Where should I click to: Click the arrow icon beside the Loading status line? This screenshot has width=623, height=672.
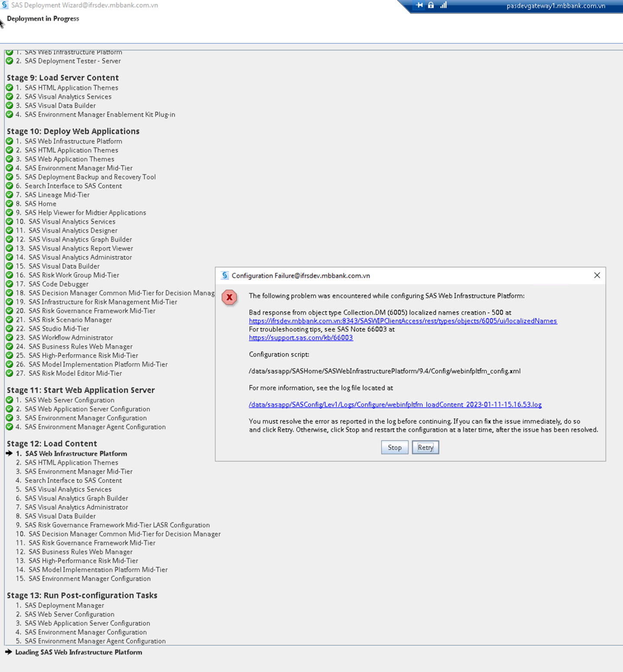(9, 652)
